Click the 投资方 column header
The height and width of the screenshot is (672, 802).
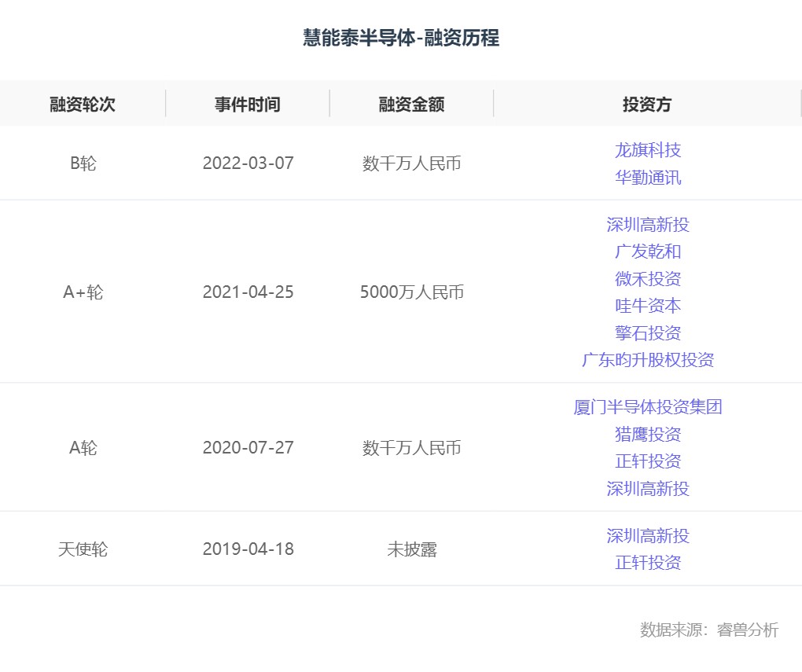coord(647,105)
